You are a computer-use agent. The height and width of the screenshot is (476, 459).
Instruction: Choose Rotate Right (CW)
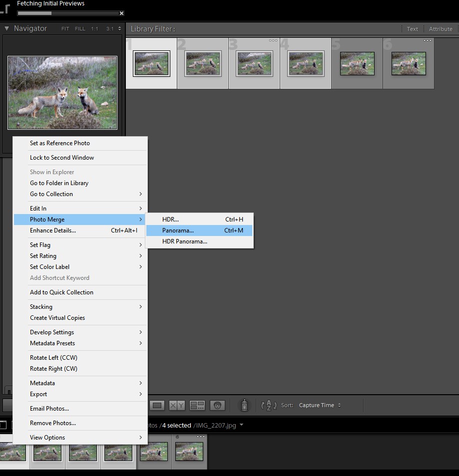tap(81, 369)
